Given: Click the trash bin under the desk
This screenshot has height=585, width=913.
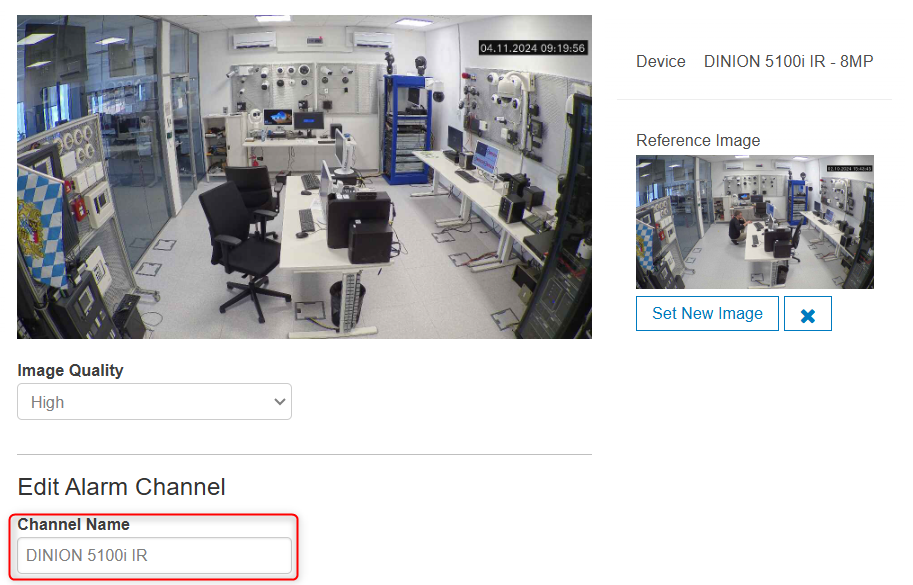Looking at the screenshot, I should 347,304.
